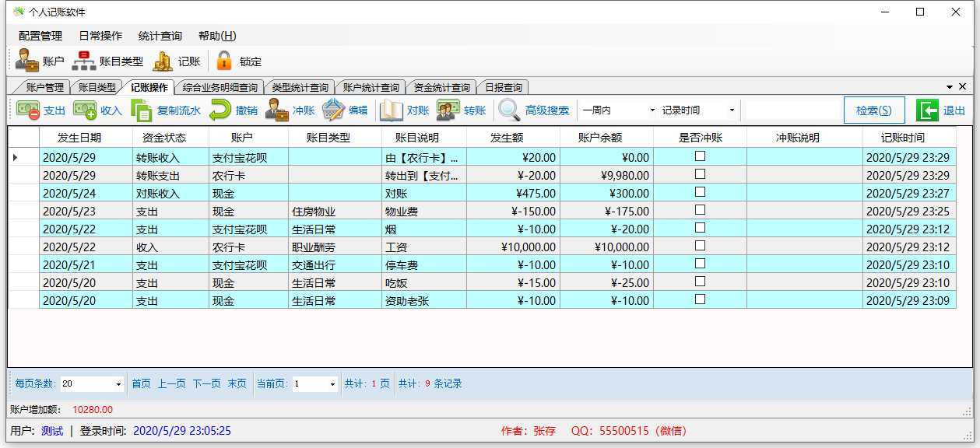Select the ¥475.00 amount cell
Viewport: 980px width, 448px height.
(x=513, y=193)
